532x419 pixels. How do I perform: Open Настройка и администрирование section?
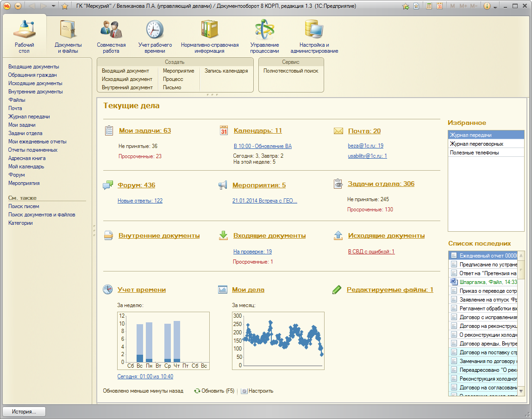point(314,37)
